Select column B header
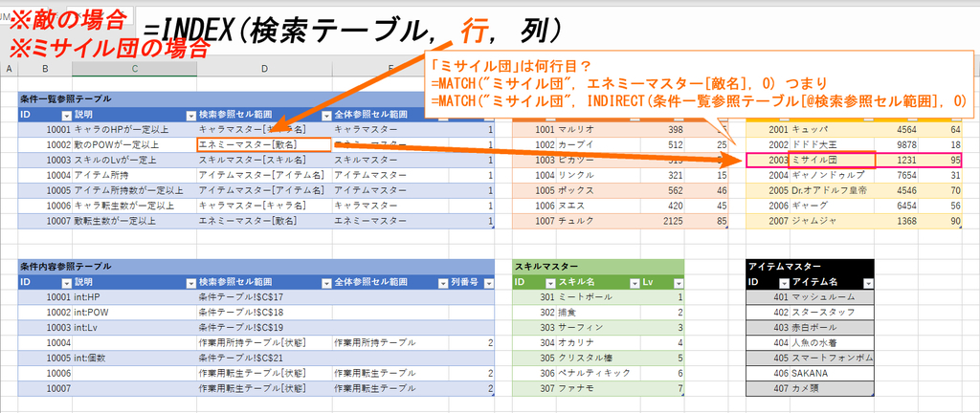The height and width of the screenshot is (413, 980). [45, 68]
